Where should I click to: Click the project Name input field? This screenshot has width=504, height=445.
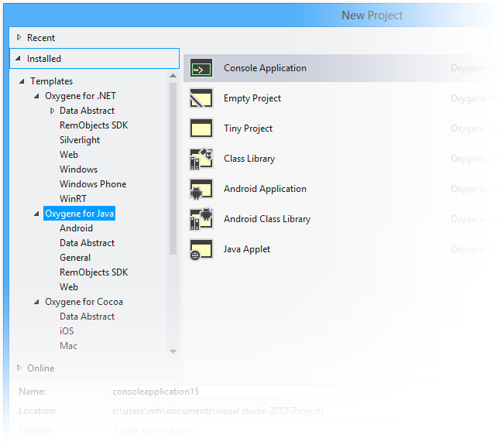251,392
